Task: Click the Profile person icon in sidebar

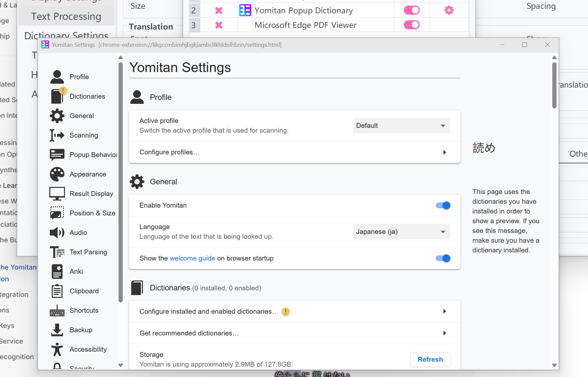Action: pos(57,77)
